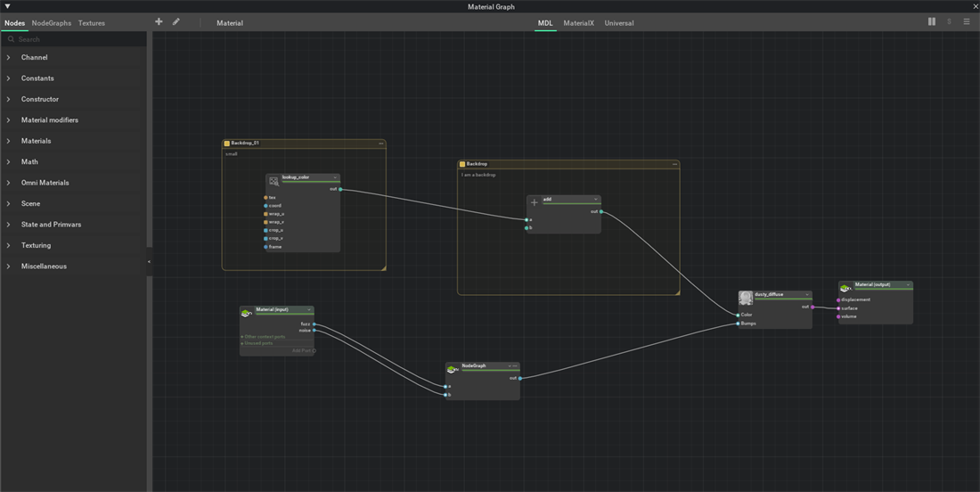
Task: Click the noise port on Material (input)
Action: coord(314,330)
